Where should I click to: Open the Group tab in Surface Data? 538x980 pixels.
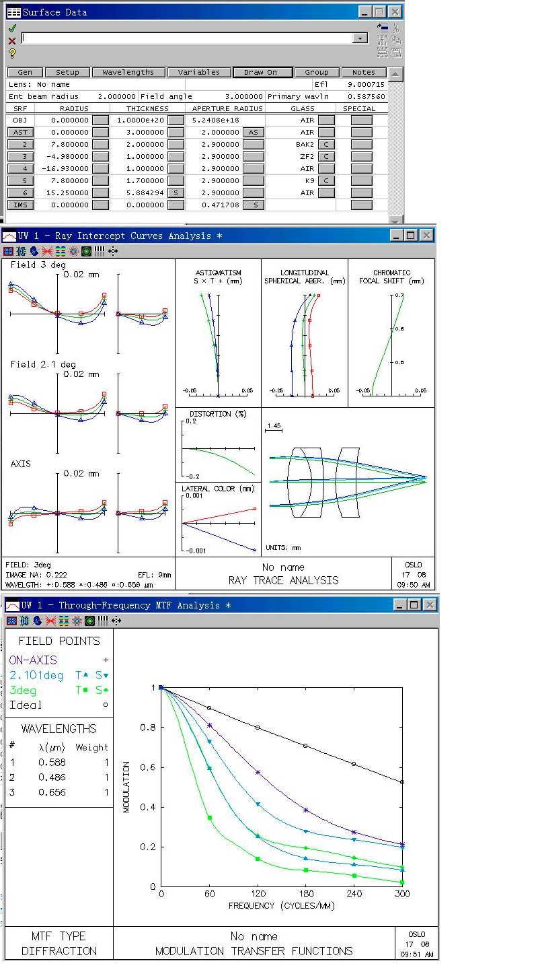tap(317, 72)
